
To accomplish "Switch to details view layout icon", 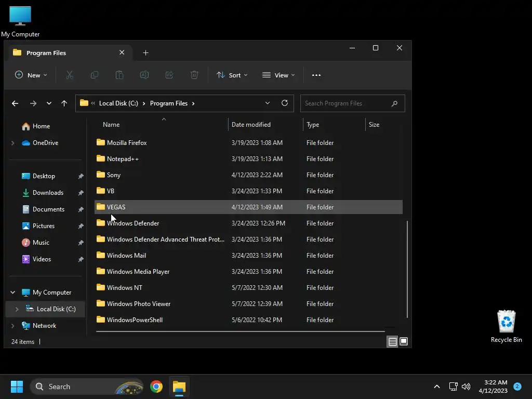I will point(393,341).
